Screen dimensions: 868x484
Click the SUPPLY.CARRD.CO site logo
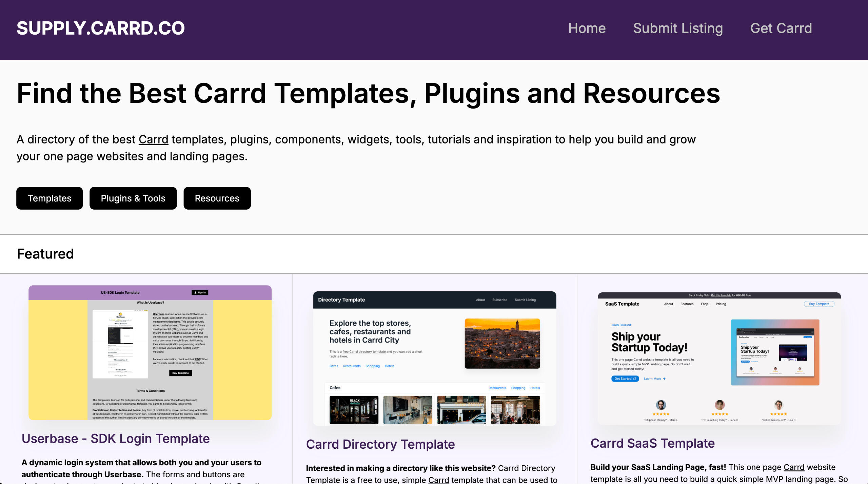pos(101,28)
